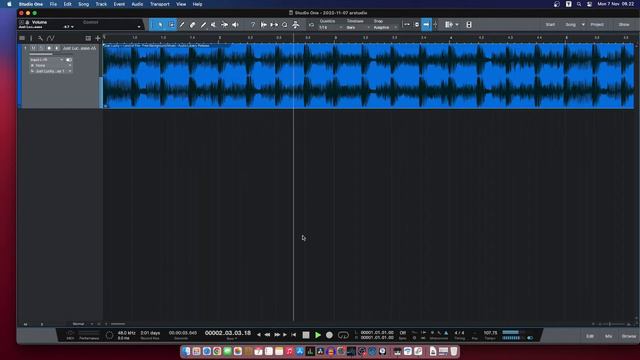The height and width of the screenshot is (360, 640).
Task: Select the Bend tool
Action: pos(224,25)
